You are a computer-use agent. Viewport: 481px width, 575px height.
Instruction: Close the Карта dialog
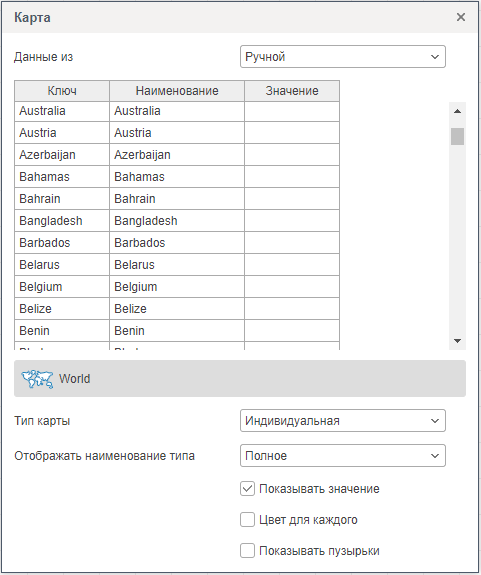[461, 17]
